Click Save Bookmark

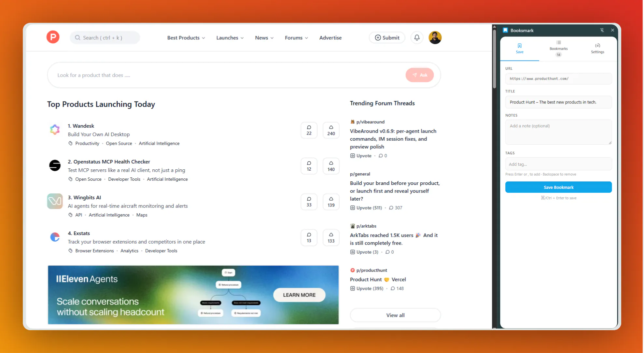(x=558, y=187)
